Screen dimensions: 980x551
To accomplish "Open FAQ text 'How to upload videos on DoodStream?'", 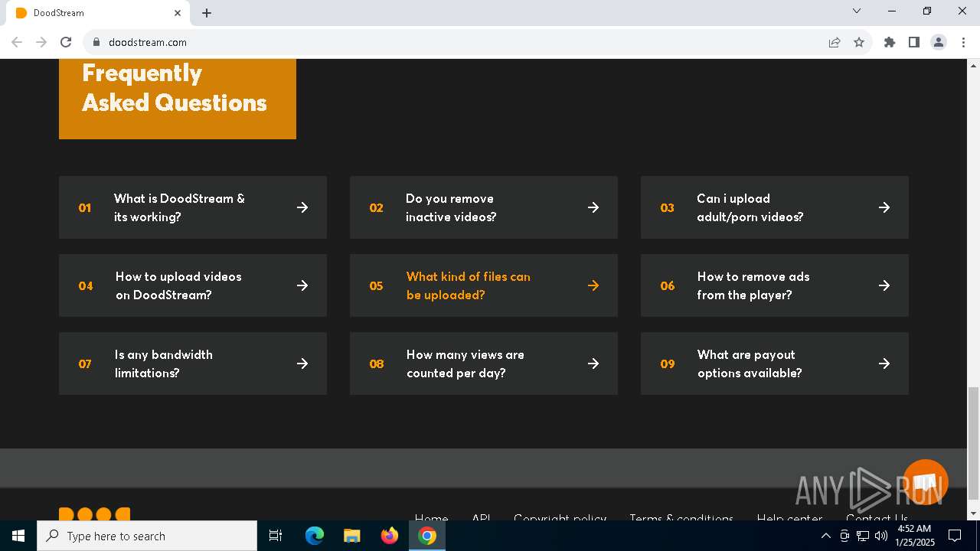I will click(178, 285).
